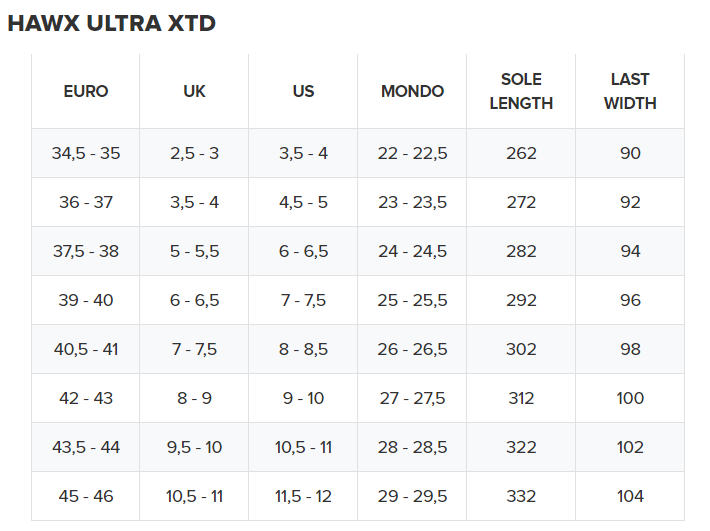Click sole length 312 cell
This screenshot has height=531, width=710.
(521, 398)
